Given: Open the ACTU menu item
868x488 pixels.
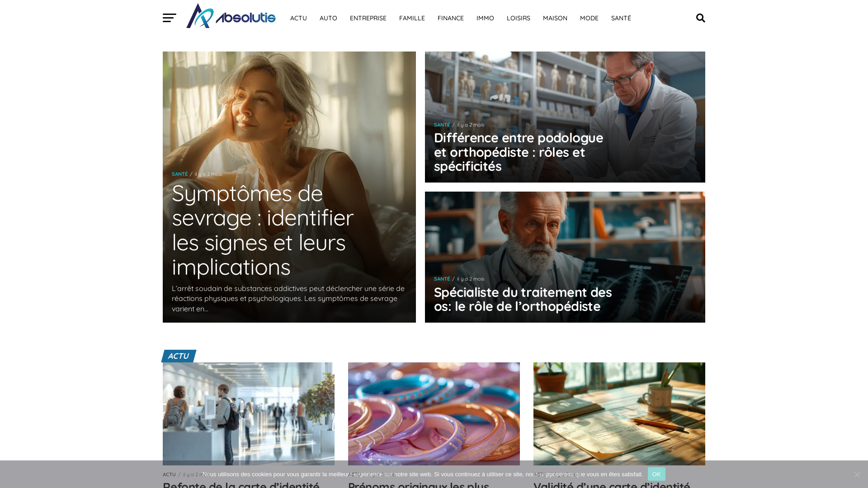Looking at the screenshot, I should pyautogui.click(x=298, y=18).
